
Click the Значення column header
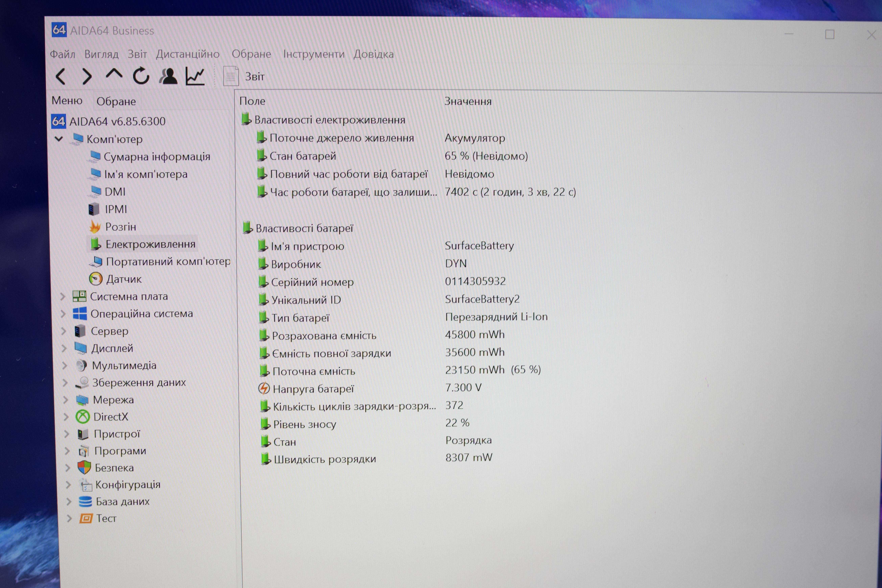click(x=468, y=101)
